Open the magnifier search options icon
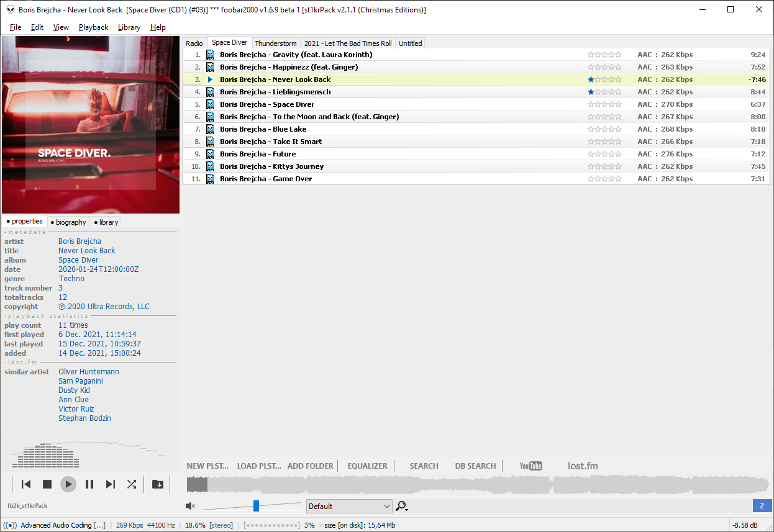The image size is (774, 532). (x=402, y=506)
